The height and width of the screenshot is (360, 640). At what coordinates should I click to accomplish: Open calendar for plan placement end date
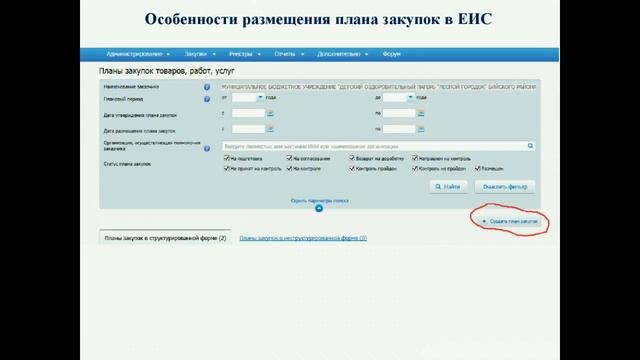tap(421, 129)
